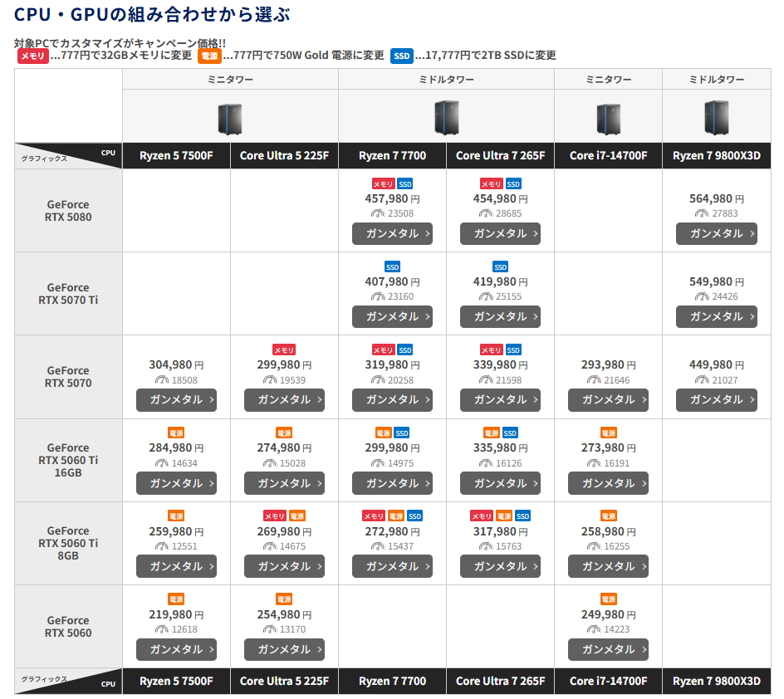
Task: Click the 564,980円 price text
Action: pos(717,198)
